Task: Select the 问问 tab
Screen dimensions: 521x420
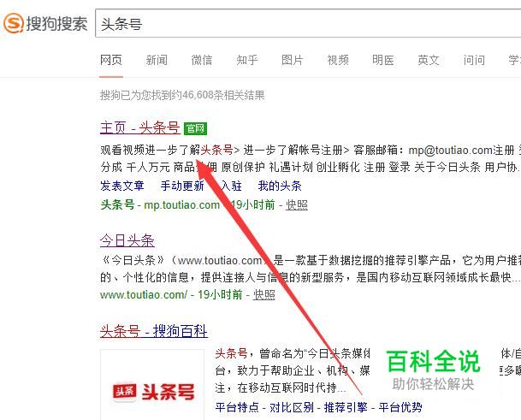Action: coord(474,60)
